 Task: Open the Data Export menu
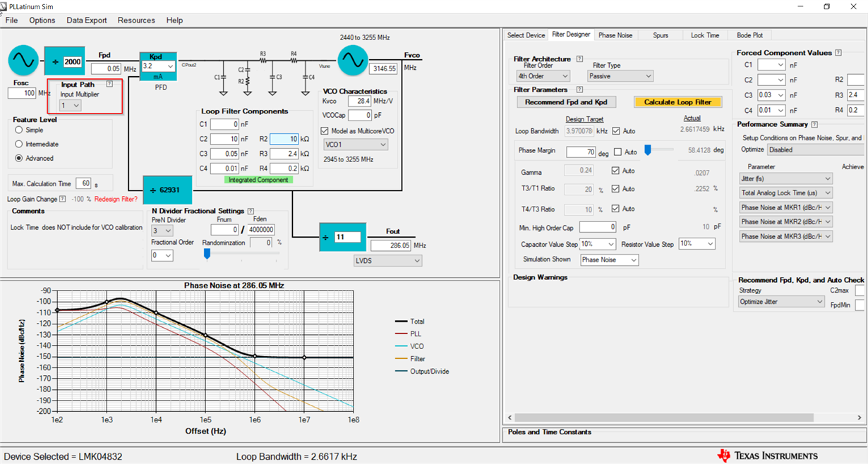(x=87, y=20)
